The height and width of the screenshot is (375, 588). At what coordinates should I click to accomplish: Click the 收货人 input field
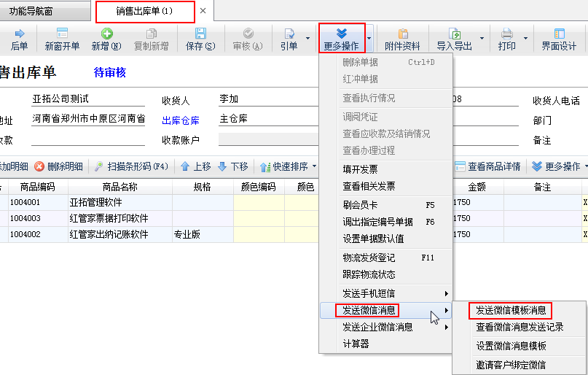tap(270, 100)
